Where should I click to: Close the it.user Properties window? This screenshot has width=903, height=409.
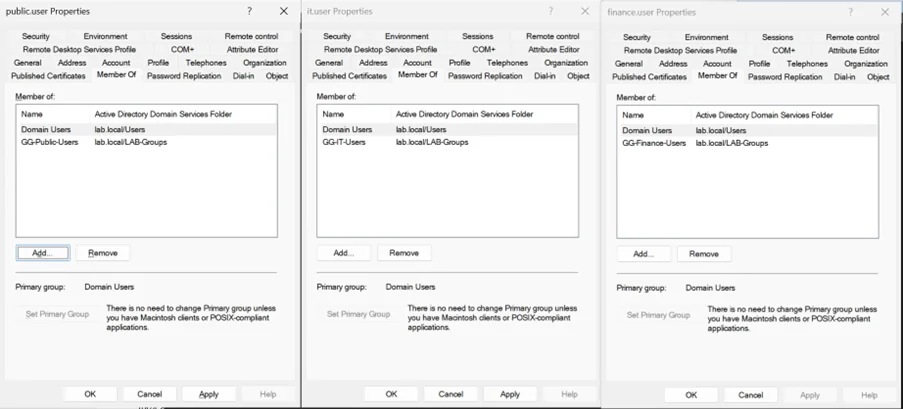click(585, 11)
